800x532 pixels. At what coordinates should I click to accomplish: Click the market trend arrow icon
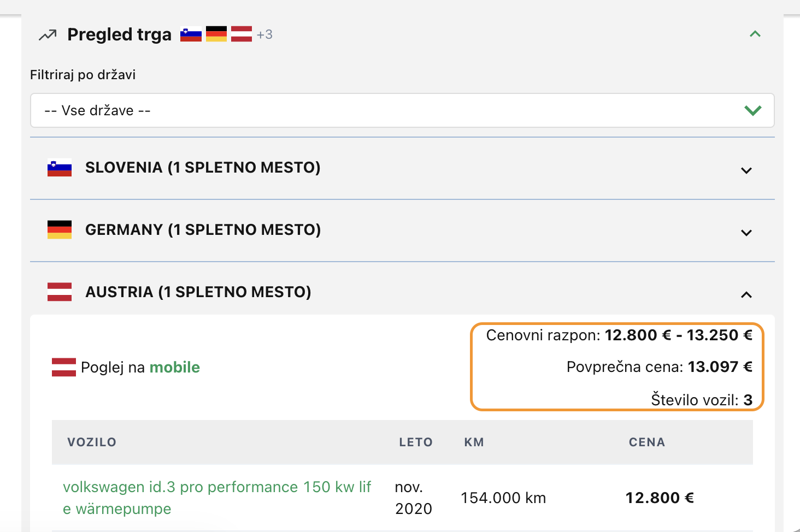pyautogui.click(x=48, y=35)
